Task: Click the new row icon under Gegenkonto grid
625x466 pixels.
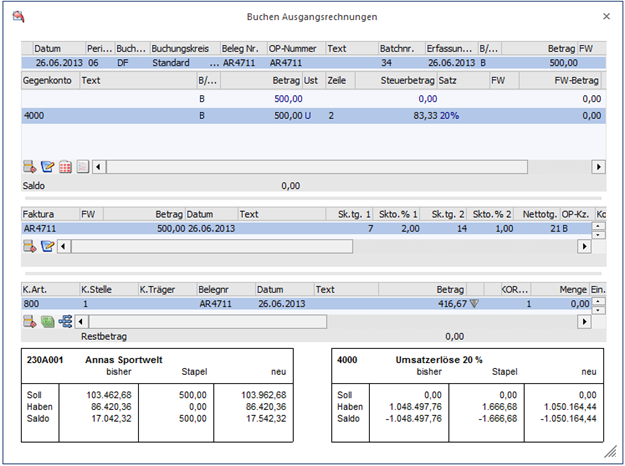Action: pos(29,167)
